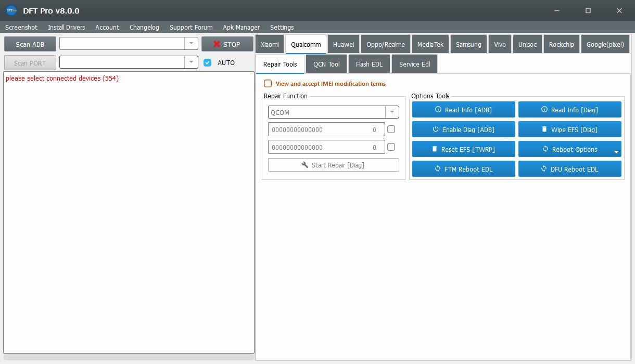
Task: Switch to the Rockchip tab
Action: coord(562,44)
